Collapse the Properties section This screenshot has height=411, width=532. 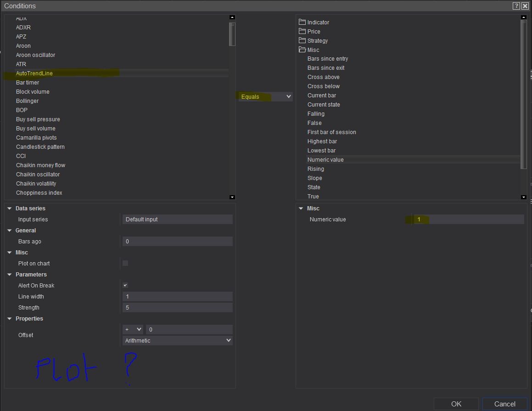tap(10, 319)
